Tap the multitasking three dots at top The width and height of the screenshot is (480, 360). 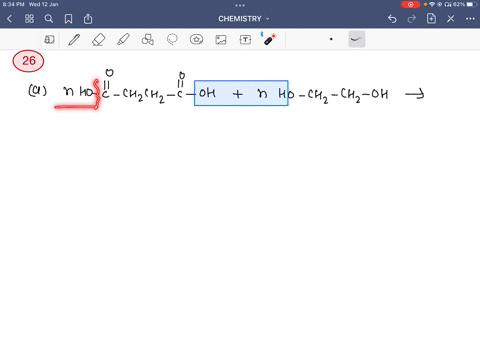(240, 5)
